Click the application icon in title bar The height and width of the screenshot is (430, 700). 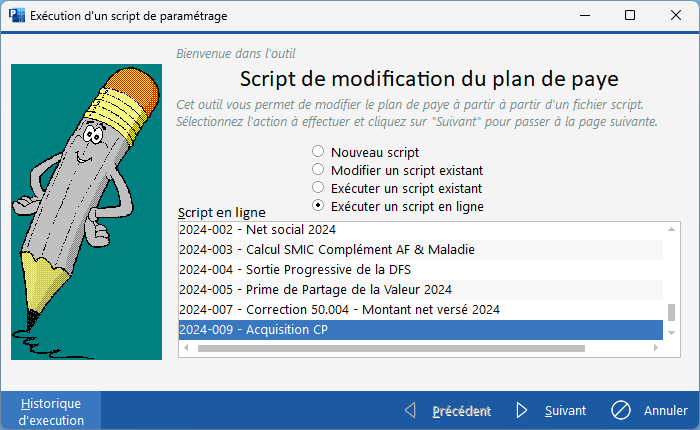click(x=15, y=15)
